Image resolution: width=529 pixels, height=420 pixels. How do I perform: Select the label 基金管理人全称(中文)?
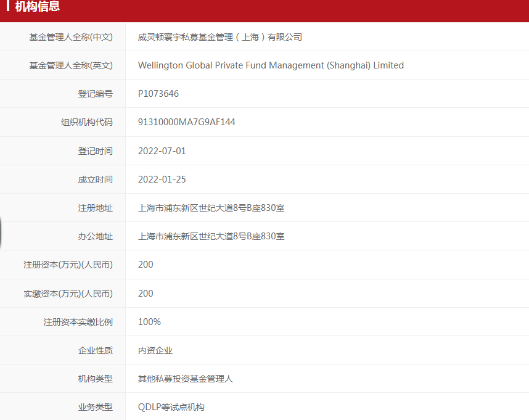71,37
